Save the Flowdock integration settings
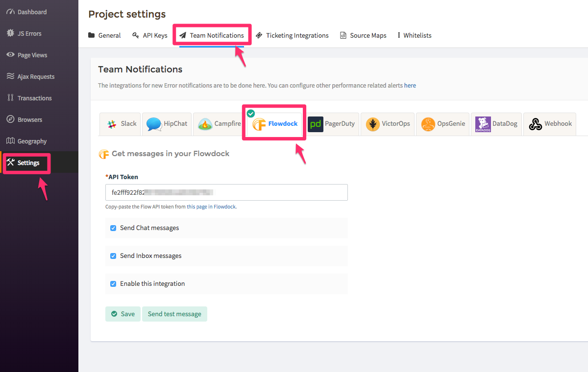This screenshot has width=588, height=372. click(123, 314)
